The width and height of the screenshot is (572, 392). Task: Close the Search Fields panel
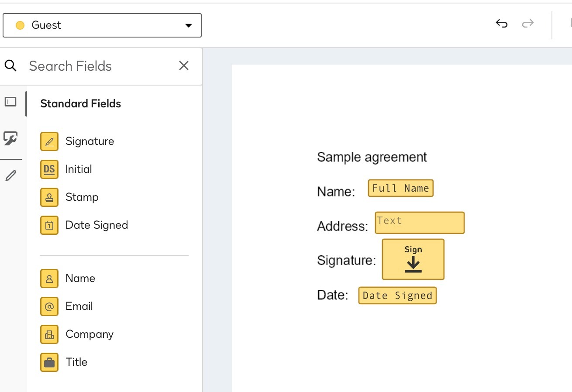pyautogui.click(x=184, y=65)
